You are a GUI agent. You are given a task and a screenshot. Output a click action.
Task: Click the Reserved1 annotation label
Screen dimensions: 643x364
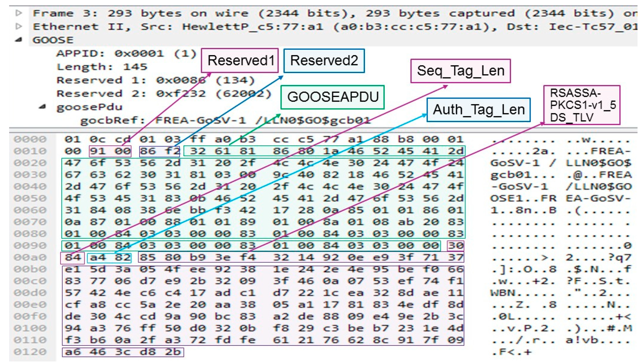coord(240,61)
